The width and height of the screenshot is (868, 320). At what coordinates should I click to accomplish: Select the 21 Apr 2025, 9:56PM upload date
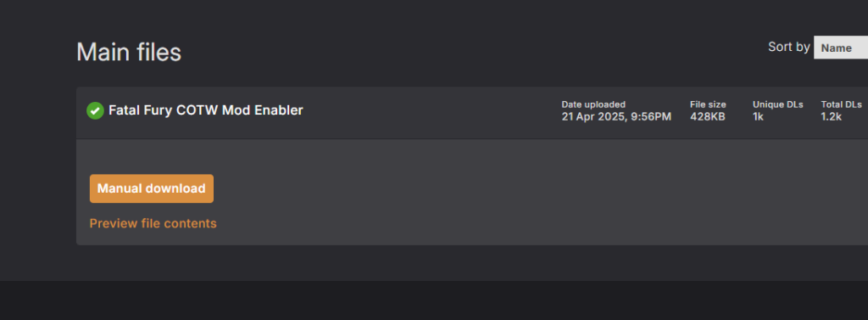click(616, 116)
